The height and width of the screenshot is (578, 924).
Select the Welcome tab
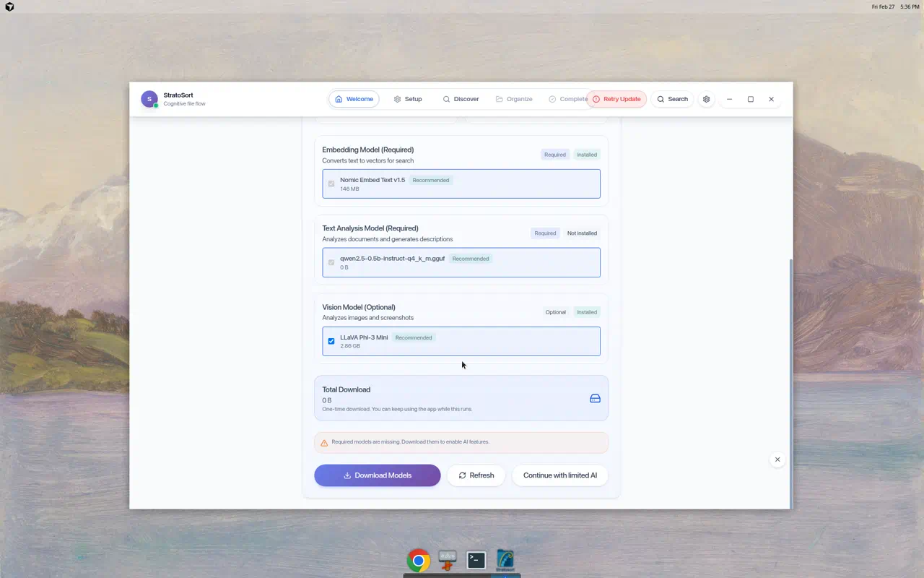click(x=354, y=99)
